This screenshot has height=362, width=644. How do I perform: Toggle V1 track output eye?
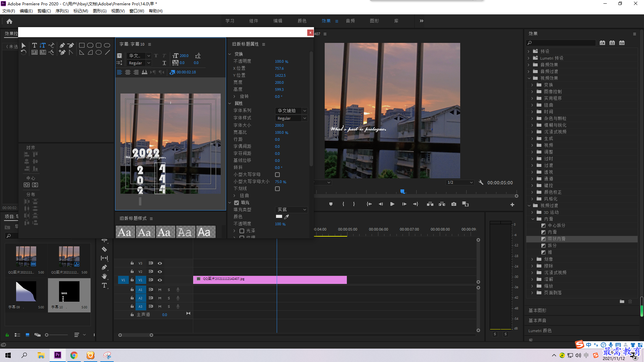[160, 280]
